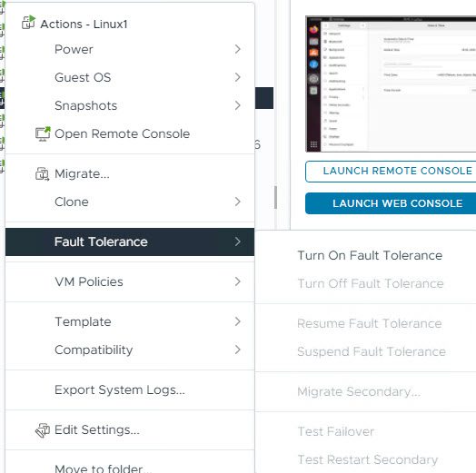
Task: Select Turn On Fault Tolerance
Action: [x=370, y=255]
